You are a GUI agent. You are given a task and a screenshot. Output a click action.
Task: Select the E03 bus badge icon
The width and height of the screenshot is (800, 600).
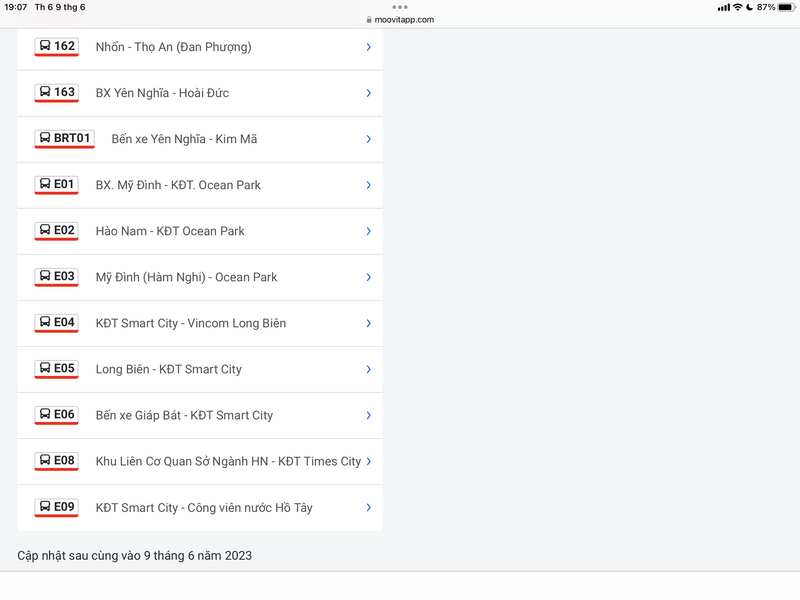[56, 276]
